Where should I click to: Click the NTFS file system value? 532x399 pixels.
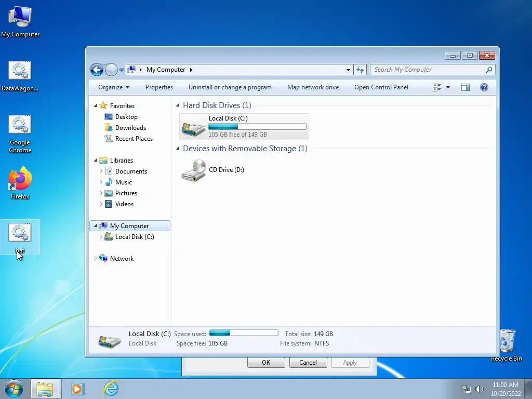[321, 343]
